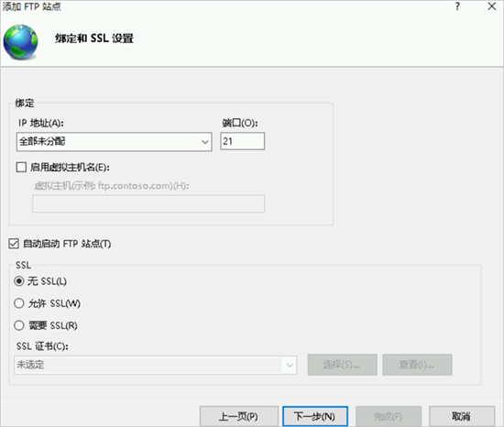Screen dimensions: 504x427
Task: Click the Cancel button
Action: pos(462,416)
